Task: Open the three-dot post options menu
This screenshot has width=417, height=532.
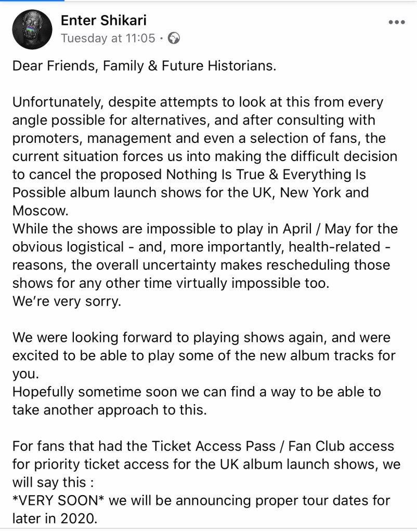Action: (396, 22)
